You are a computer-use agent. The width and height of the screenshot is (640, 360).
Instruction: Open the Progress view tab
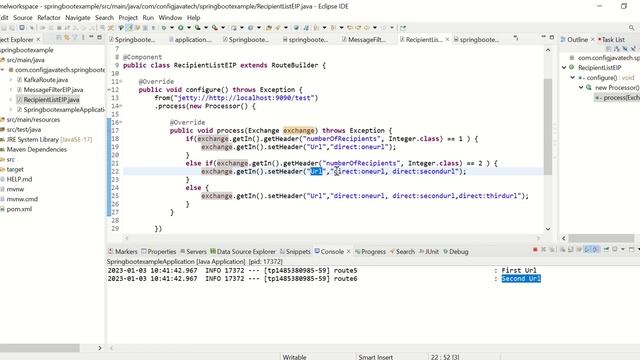tap(370, 251)
